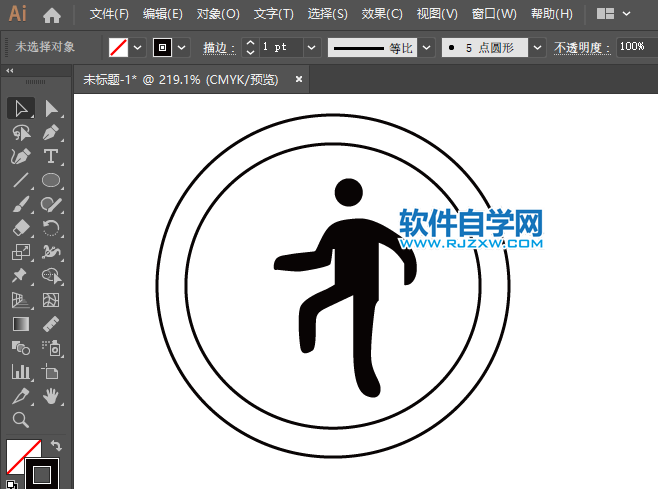Screen dimensions: 658x489
Task: Pick the Perspective Grid tool
Action: point(21,300)
